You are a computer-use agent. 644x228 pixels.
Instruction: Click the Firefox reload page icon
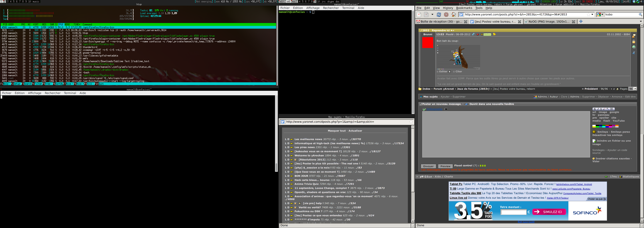(x=439, y=15)
